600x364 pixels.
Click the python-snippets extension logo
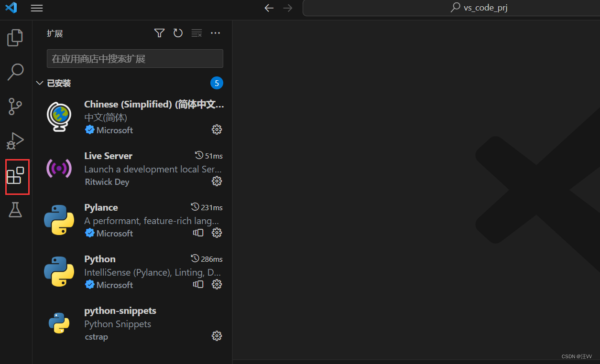pyautogui.click(x=59, y=323)
